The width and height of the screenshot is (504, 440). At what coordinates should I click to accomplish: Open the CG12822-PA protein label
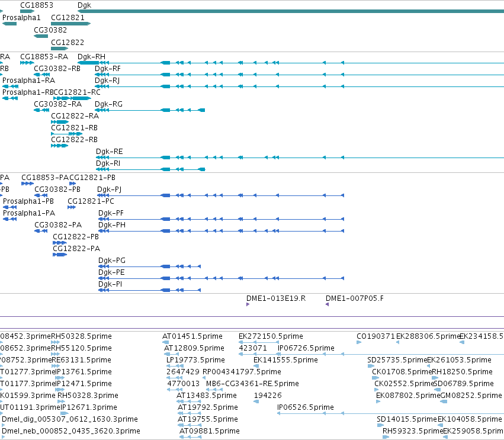click(76, 249)
